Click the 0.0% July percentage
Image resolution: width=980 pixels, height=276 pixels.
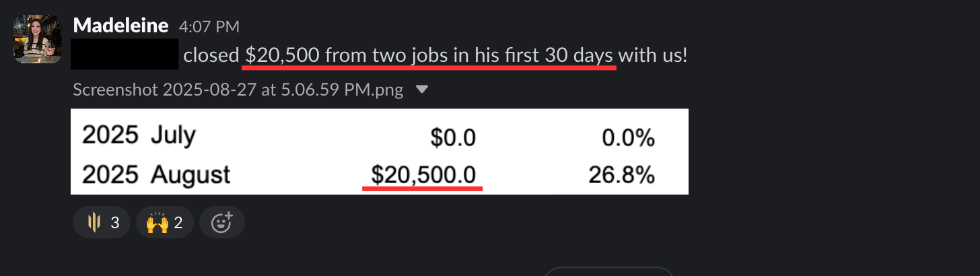pos(629,139)
